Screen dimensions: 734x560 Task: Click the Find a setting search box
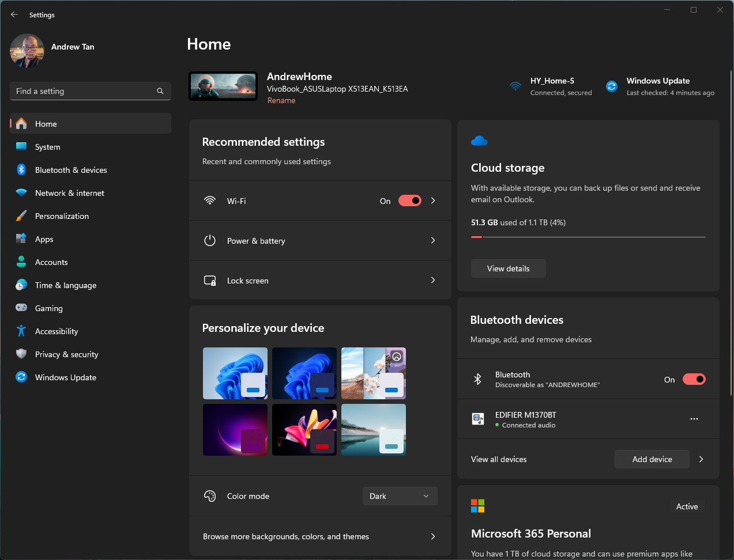84,91
